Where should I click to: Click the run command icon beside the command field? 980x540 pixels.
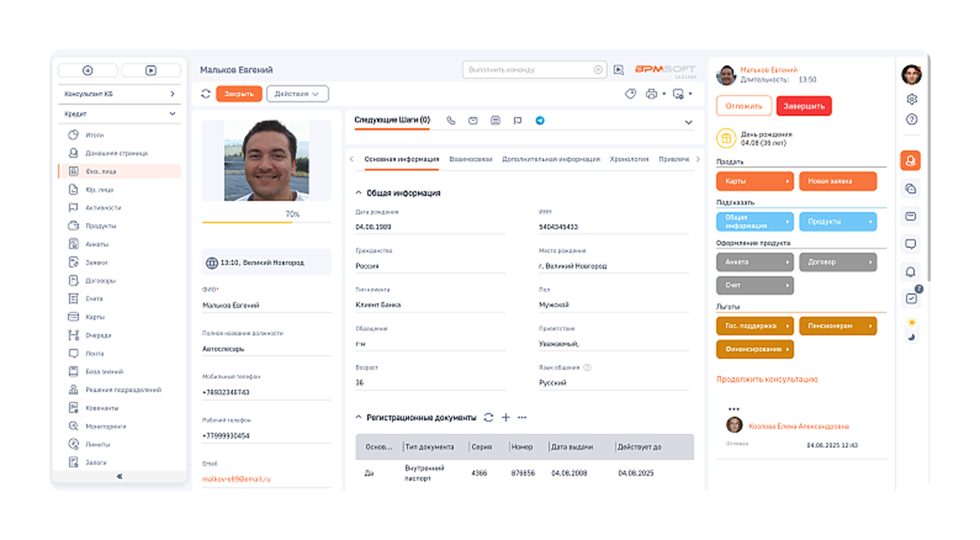619,70
